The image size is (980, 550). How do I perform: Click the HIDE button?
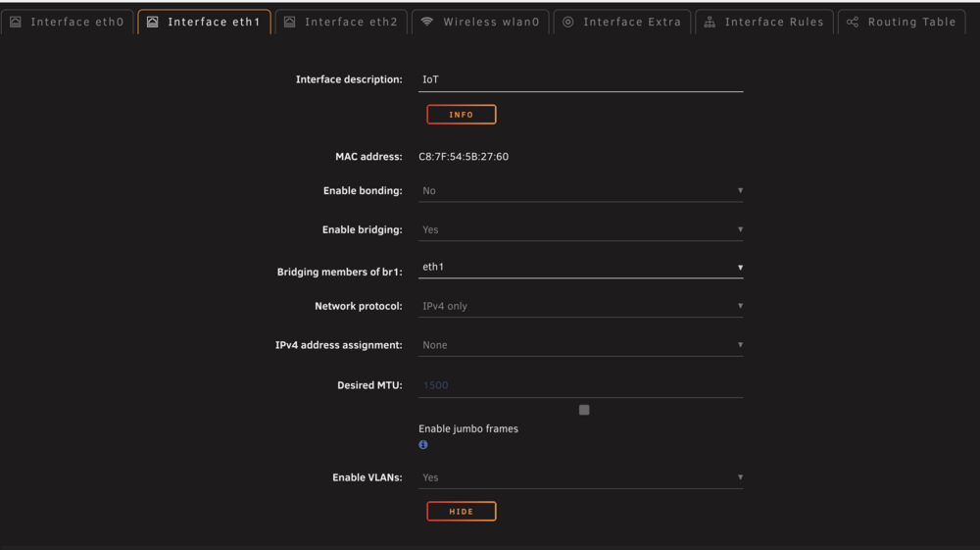pos(462,511)
